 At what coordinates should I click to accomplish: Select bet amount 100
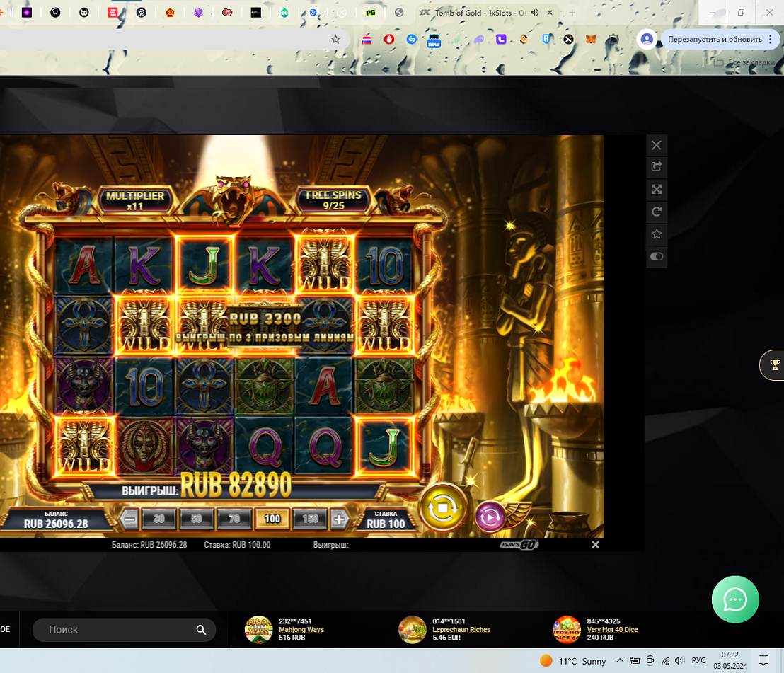(272, 519)
